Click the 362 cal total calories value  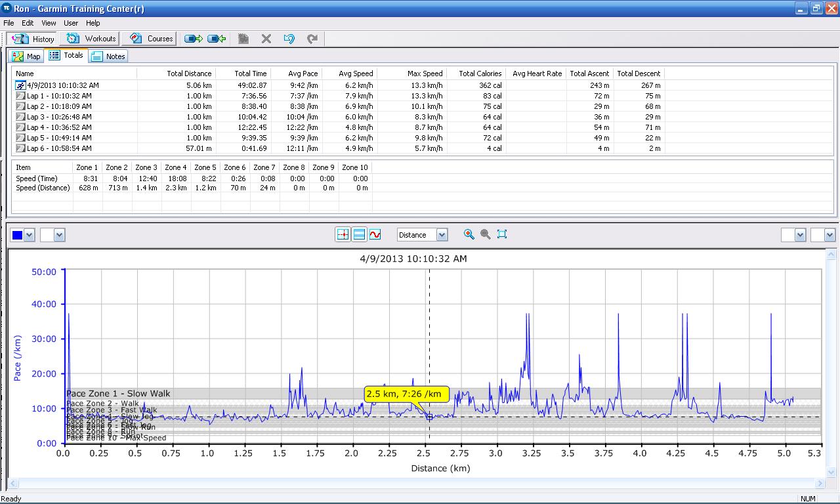[x=490, y=85]
